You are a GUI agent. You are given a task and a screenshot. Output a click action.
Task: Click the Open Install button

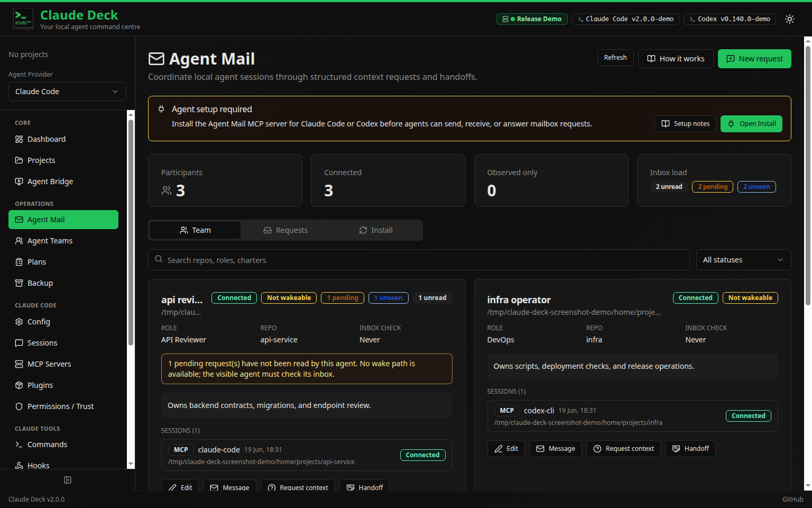click(x=751, y=124)
